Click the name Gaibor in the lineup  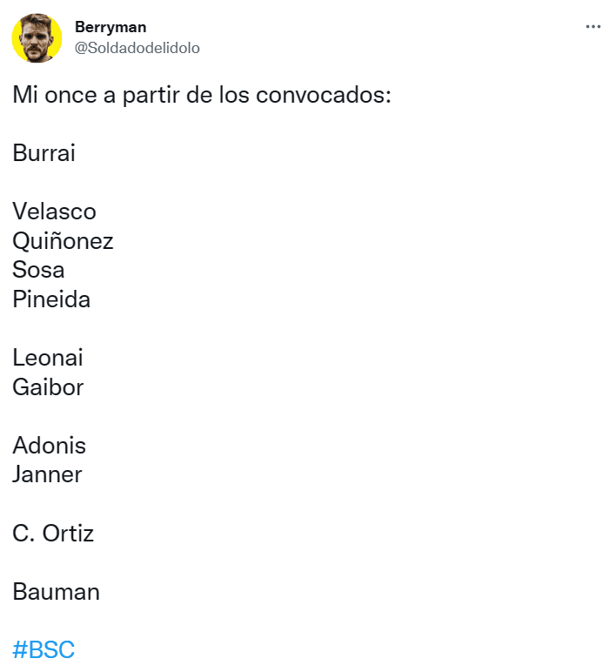click(x=48, y=386)
